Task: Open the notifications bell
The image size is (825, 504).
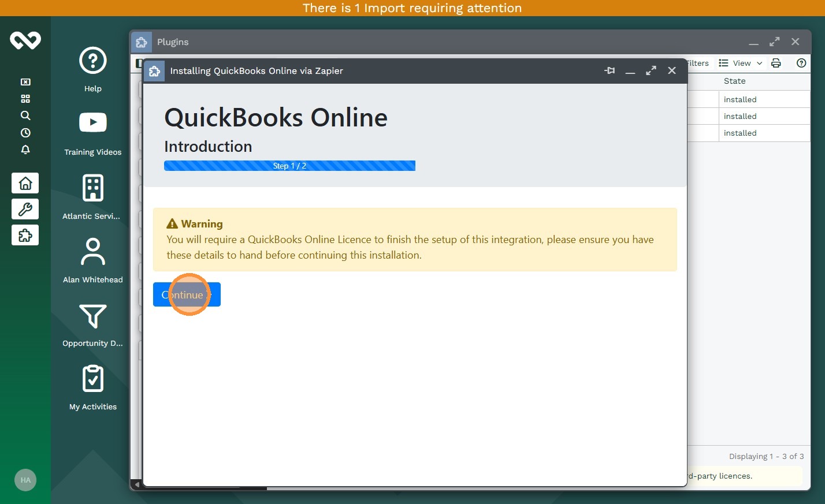Action: point(25,150)
